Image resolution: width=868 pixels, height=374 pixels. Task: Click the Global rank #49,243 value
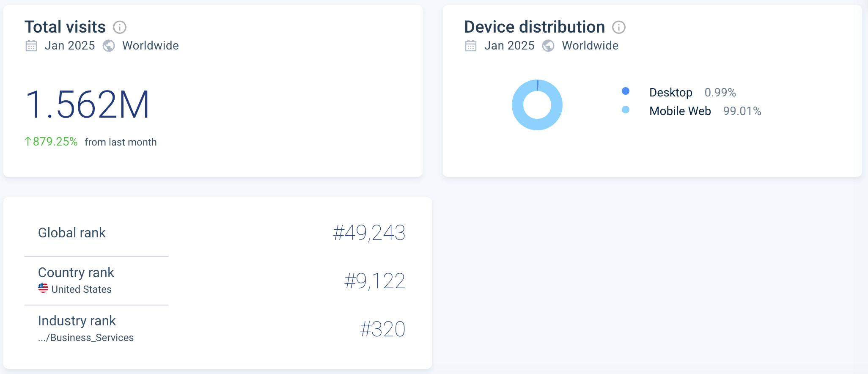pos(368,232)
